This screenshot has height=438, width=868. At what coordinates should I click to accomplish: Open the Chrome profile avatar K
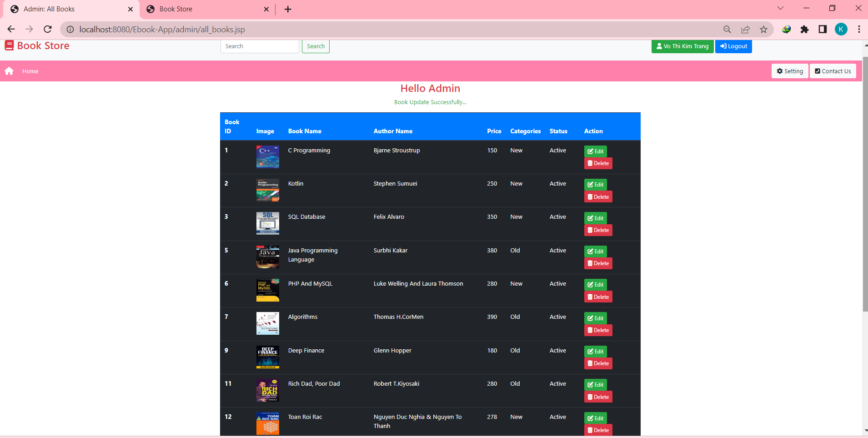841,29
